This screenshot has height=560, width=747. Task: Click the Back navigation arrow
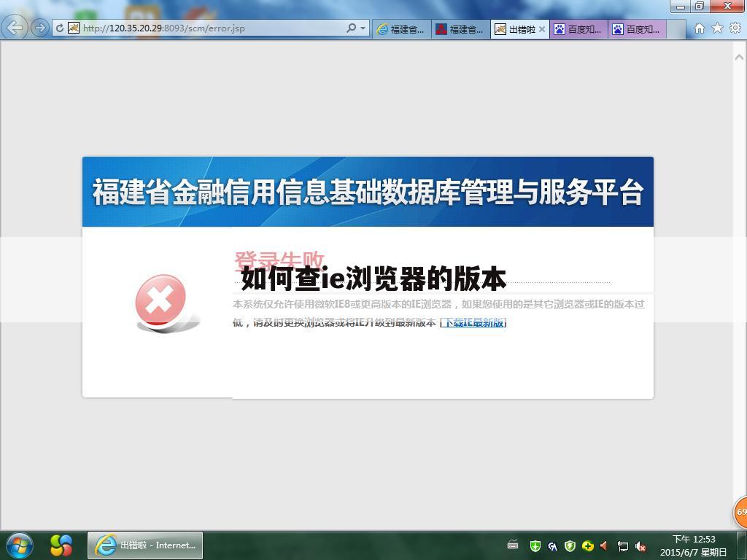(x=15, y=28)
